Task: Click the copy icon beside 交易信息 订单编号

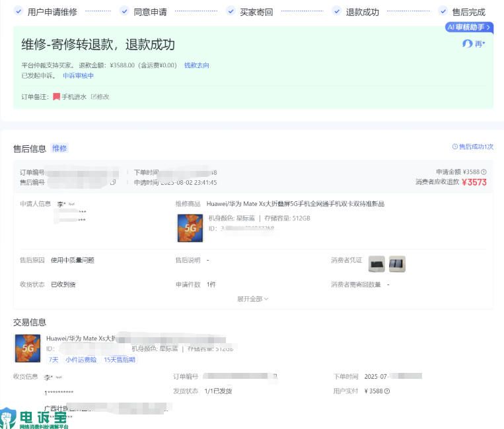Action: (x=275, y=376)
